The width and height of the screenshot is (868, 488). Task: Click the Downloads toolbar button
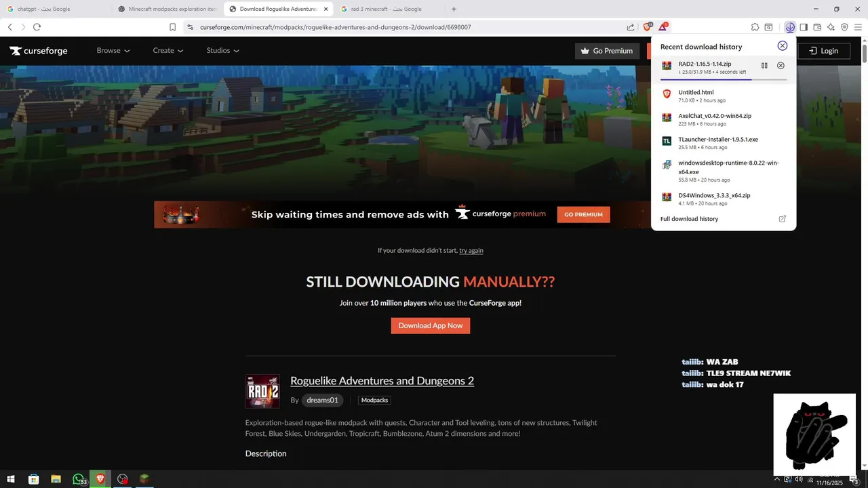[790, 27]
